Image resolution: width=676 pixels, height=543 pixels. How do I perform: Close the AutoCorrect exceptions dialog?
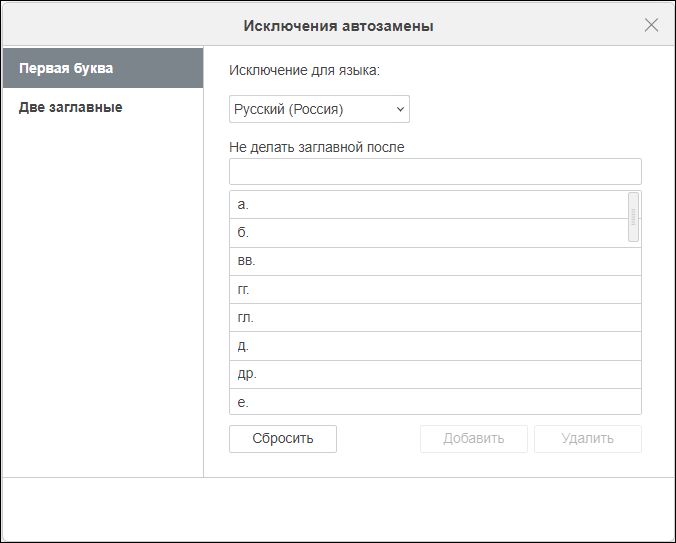(x=651, y=25)
